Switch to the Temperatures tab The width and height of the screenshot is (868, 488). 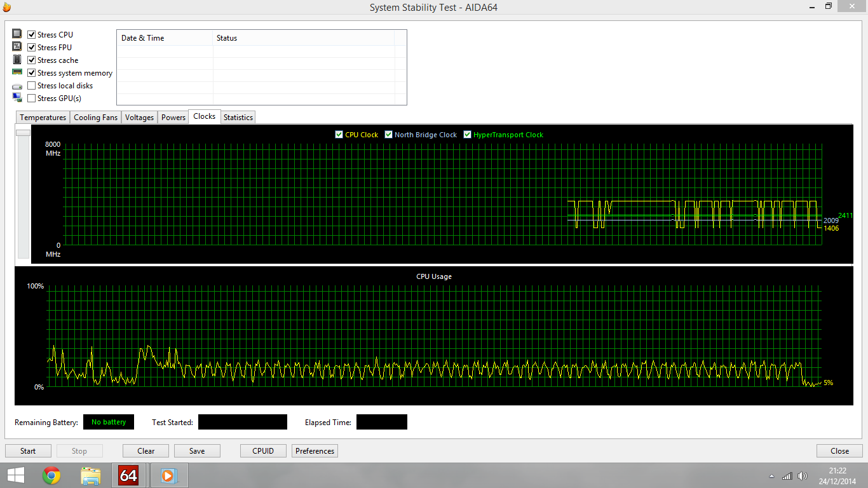43,118
